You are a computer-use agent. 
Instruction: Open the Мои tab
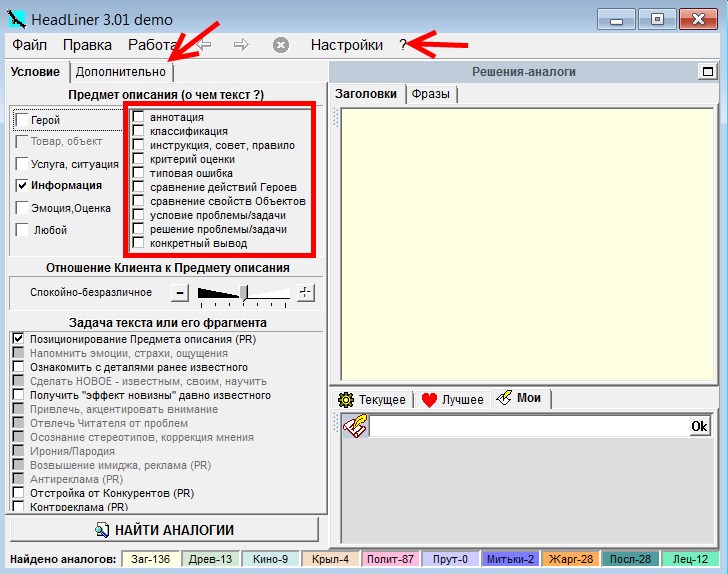click(520, 398)
